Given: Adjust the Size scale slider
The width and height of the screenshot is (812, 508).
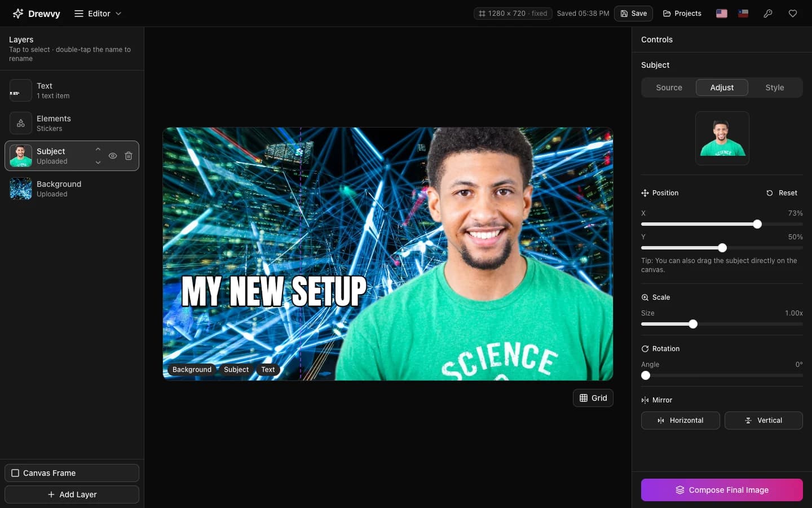Looking at the screenshot, I should coord(722,324).
